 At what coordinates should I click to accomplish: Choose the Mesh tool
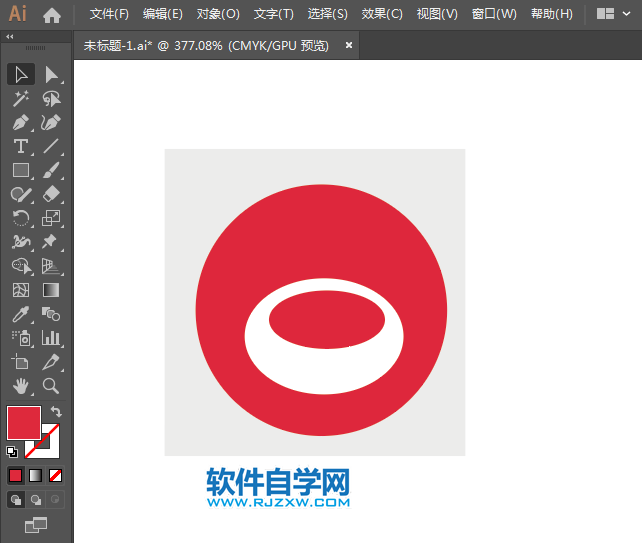(x=21, y=290)
